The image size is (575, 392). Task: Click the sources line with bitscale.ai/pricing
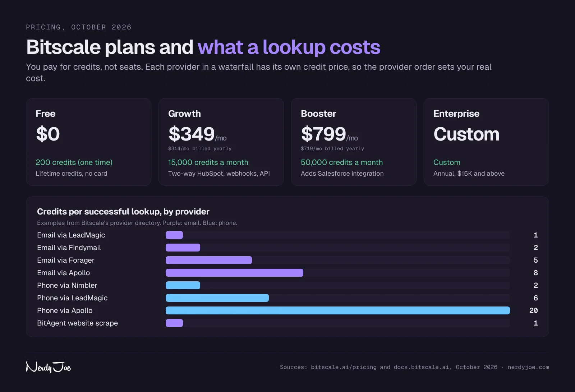click(x=414, y=367)
